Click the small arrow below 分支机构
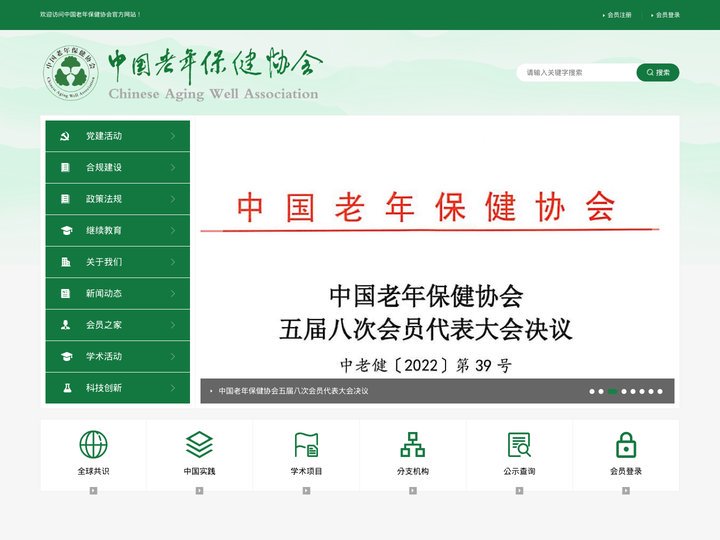 [x=413, y=491]
